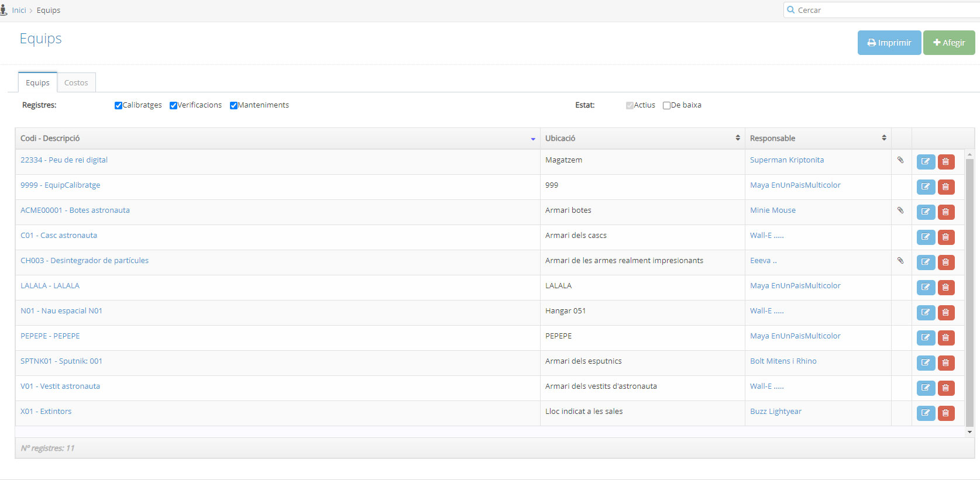
Task: Enable the De baixa checkbox
Action: pyautogui.click(x=666, y=105)
